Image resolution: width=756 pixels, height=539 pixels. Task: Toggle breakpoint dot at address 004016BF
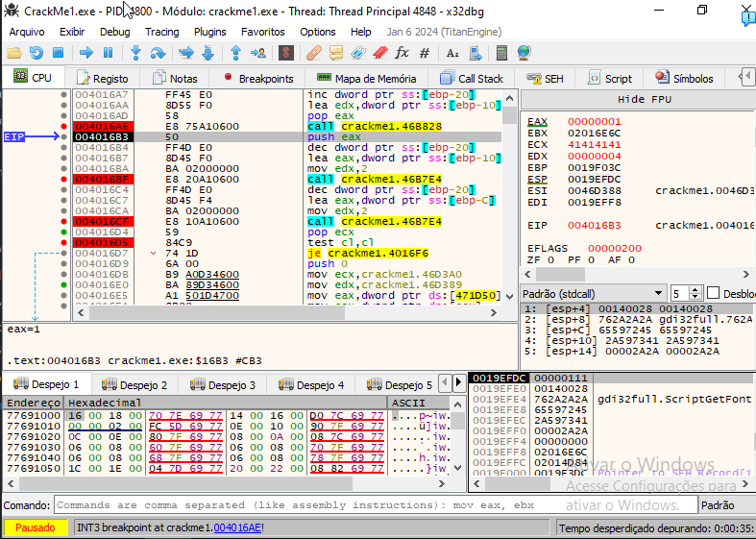(x=64, y=179)
